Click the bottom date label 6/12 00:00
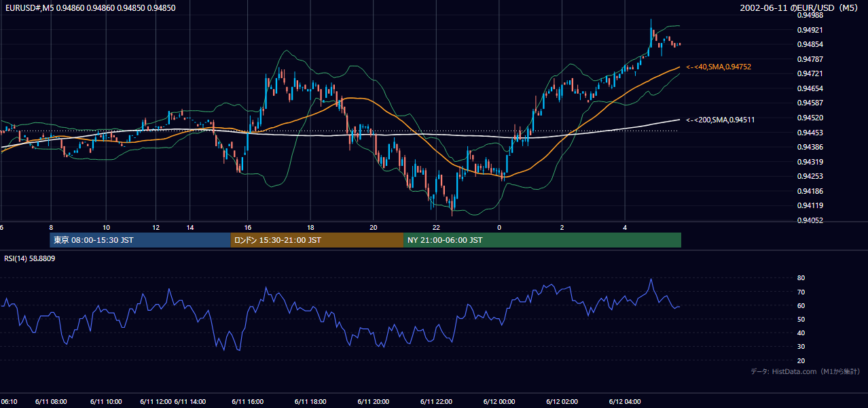Viewport: 868px width, 408px height. click(499, 402)
